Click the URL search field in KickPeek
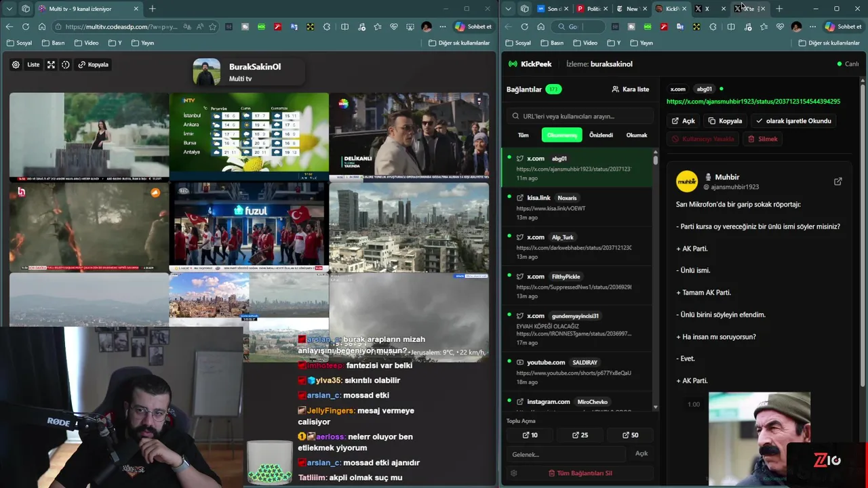 tap(580, 116)
